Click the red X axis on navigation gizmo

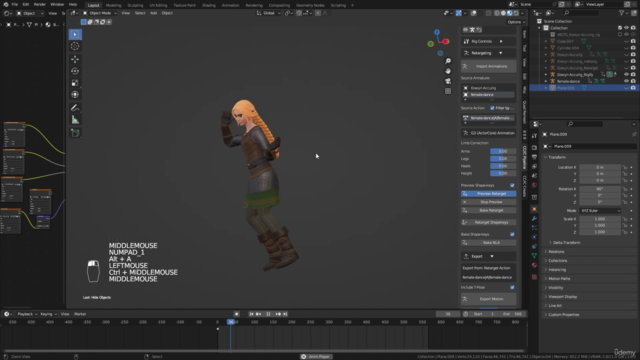445,41
